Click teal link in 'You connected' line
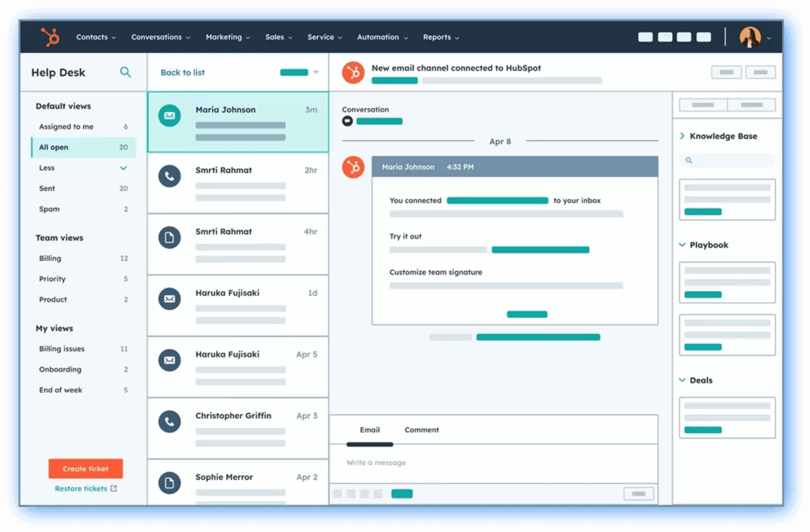This screenshot has height=532, width=810. coord(498,200)
